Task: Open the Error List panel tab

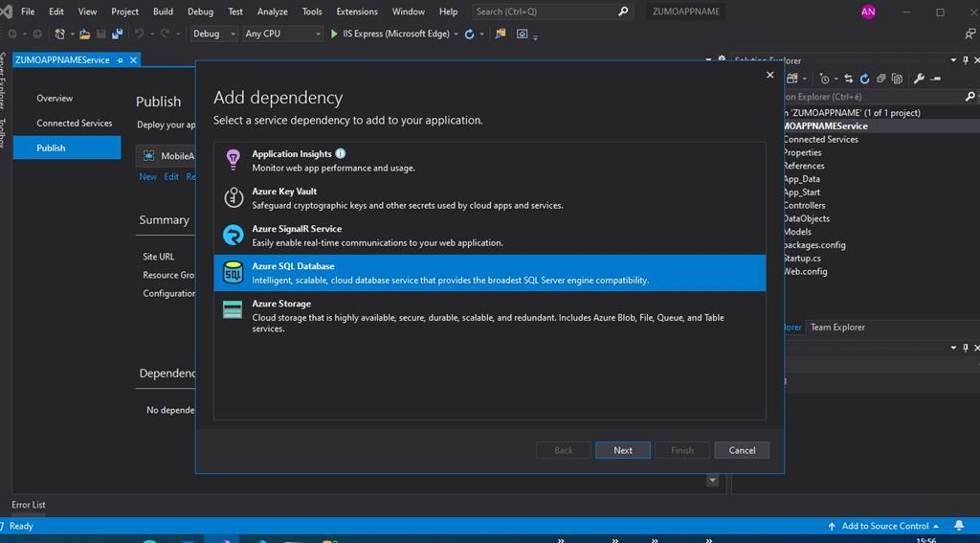Action: (29, 505)
